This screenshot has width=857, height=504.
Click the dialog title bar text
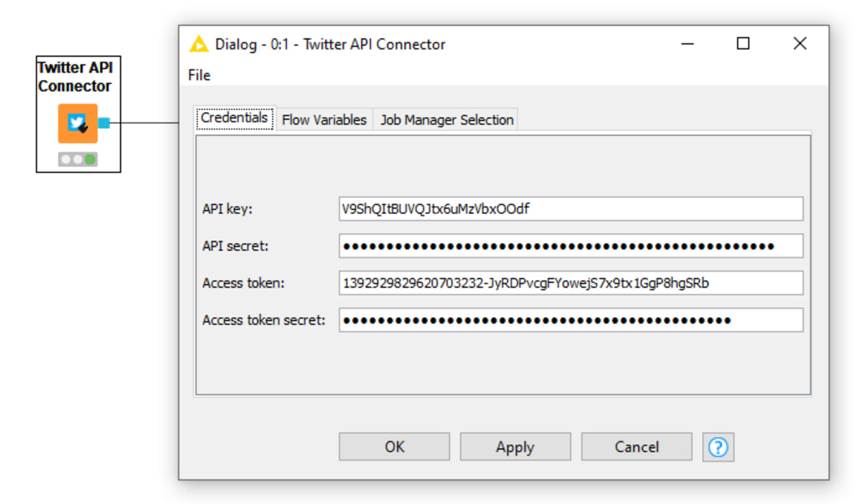(330, 44)
